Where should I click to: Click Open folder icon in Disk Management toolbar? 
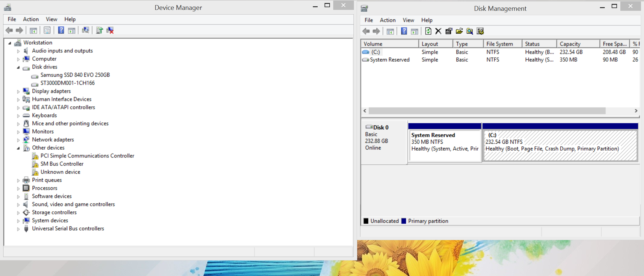(459, 31)
